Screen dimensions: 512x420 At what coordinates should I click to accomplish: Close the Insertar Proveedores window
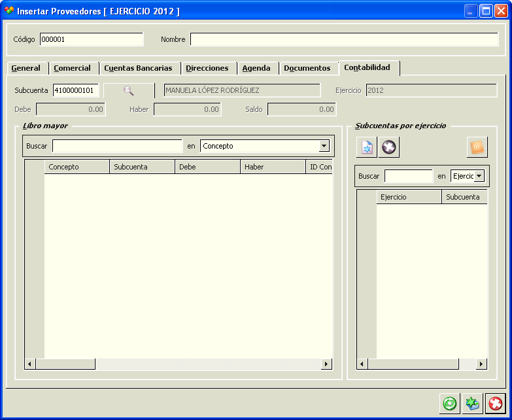coord(501,11)
